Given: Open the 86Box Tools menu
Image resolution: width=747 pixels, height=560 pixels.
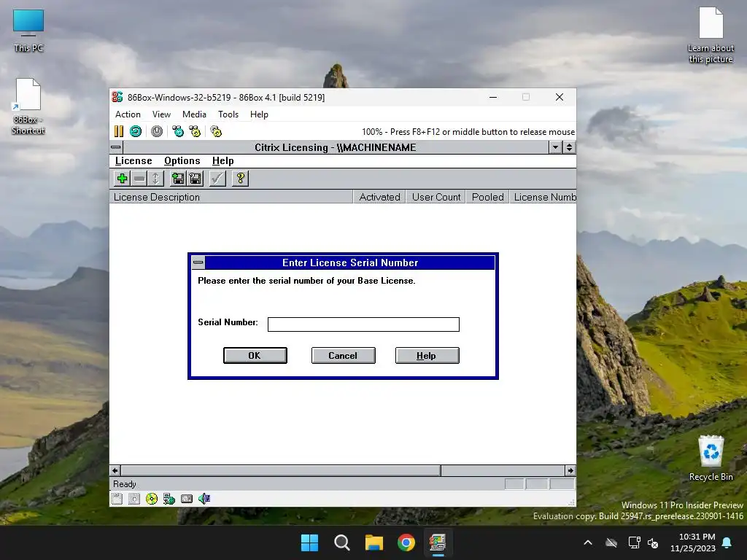Looking at the screenshot, I should coord(228,114).
